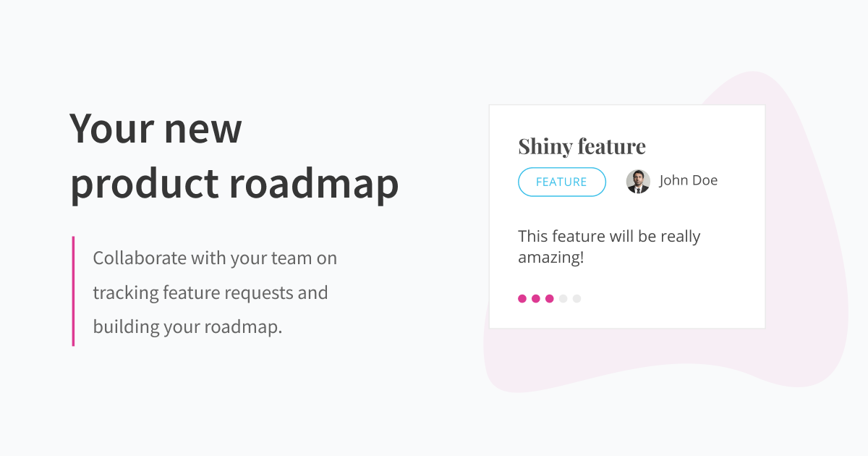The image size is (868, 456).
Task: Click the pink vertical accent bar
Action: click(x=73, y=291)
